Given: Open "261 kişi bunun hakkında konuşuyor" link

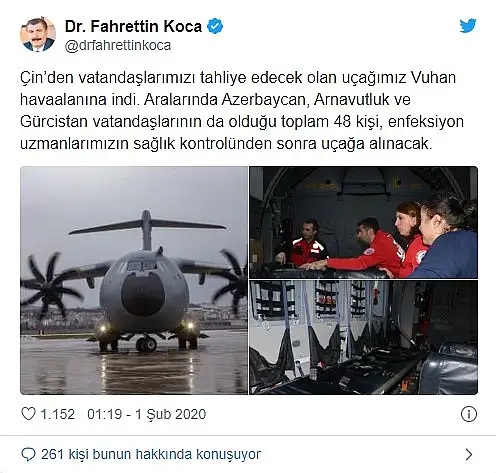Looking at the screenshot, I should pos(151,454).
